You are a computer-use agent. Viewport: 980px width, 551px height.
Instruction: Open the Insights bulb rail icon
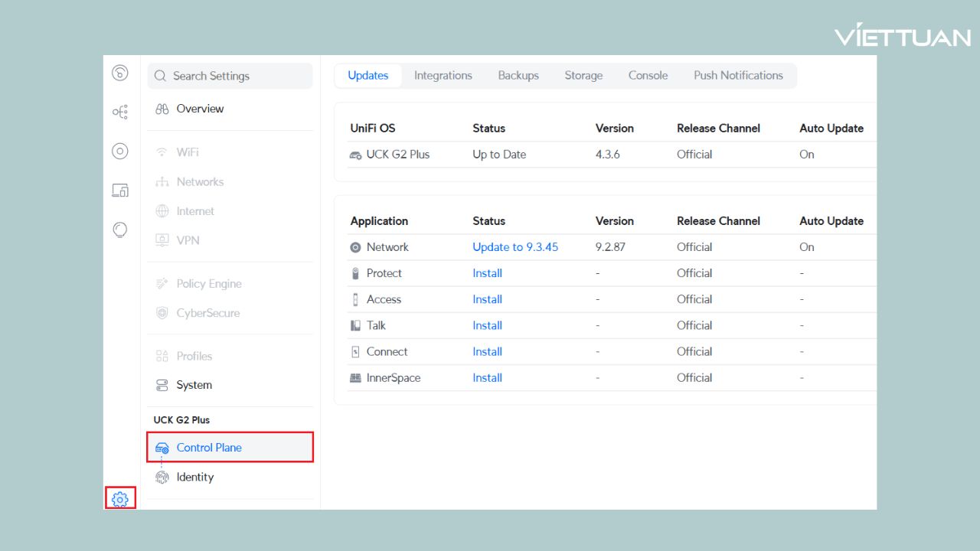click(120, 230)
